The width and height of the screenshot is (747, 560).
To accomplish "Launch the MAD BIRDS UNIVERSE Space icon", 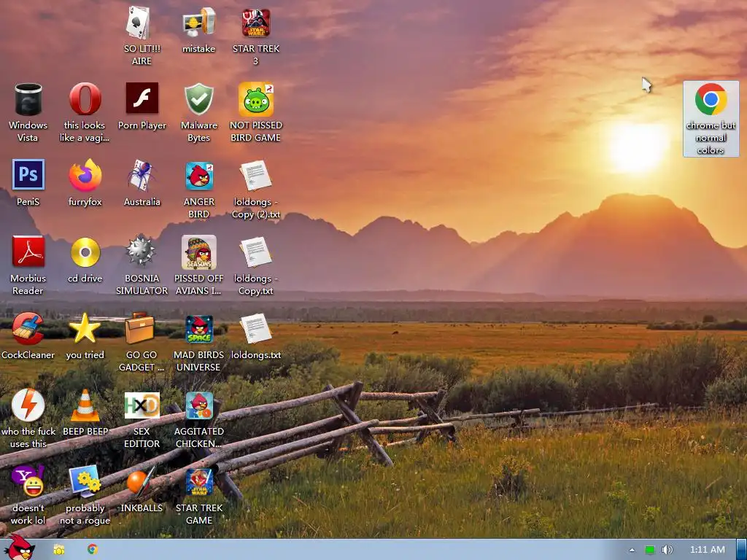I will [x=199, y=329].
